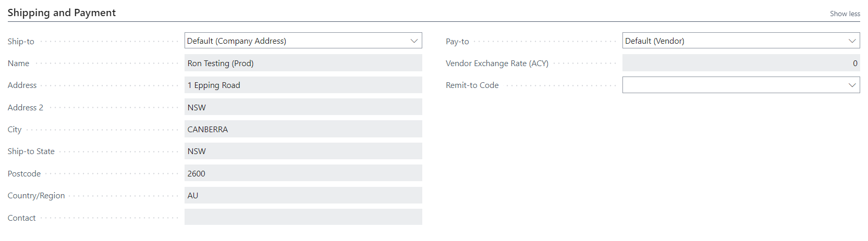This screenshot has width=868, height=241.
Task: Collapse the Shipping and Payment heading
Action: tap(62, 12)
